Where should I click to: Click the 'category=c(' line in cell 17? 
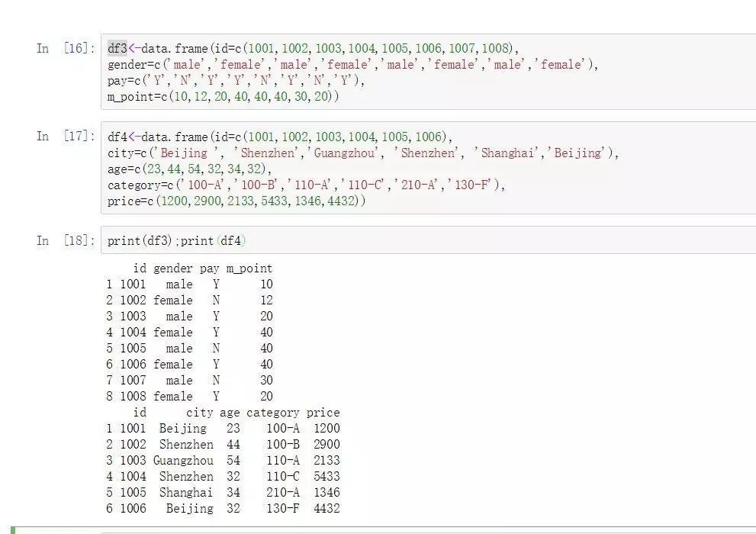point(306,185)
